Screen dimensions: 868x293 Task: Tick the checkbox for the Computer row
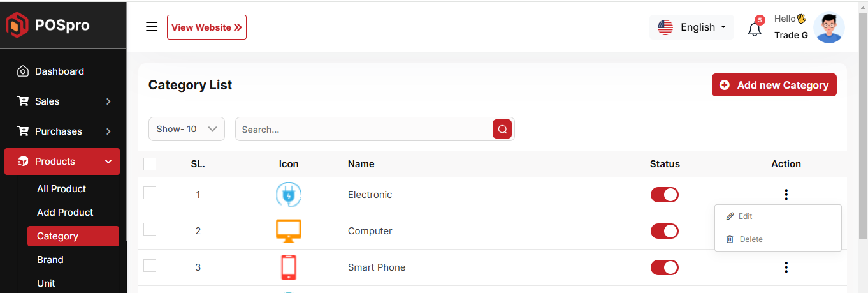[150, 229]
